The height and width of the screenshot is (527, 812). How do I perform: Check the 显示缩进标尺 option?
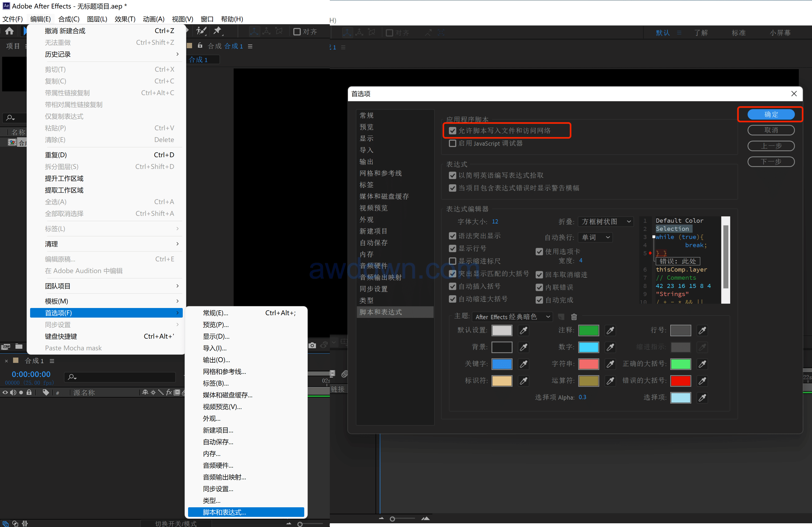click(x=452, y=261)
